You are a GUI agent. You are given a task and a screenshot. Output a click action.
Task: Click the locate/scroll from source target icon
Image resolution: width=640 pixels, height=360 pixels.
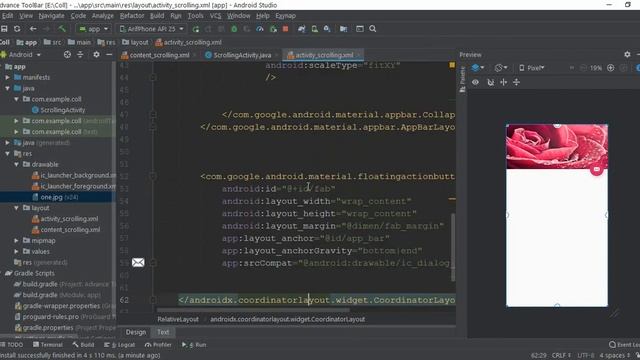click(67, 54)
